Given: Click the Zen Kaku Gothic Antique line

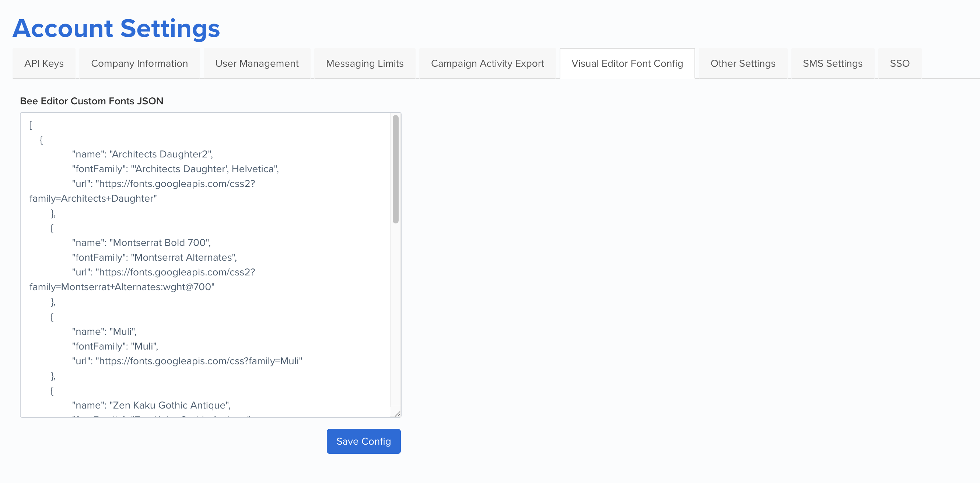Looking at the screenshot, I should [x=151, y=405].
